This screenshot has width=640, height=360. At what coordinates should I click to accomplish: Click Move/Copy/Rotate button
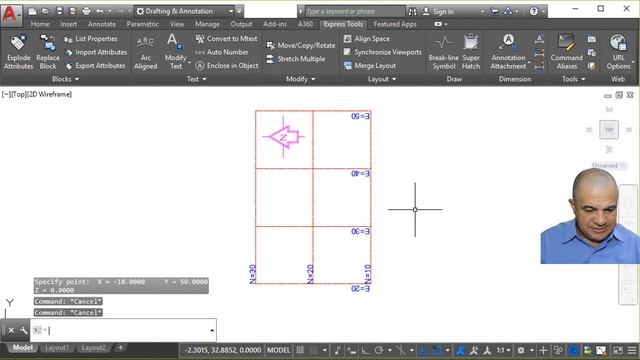(x=300, y=45)
